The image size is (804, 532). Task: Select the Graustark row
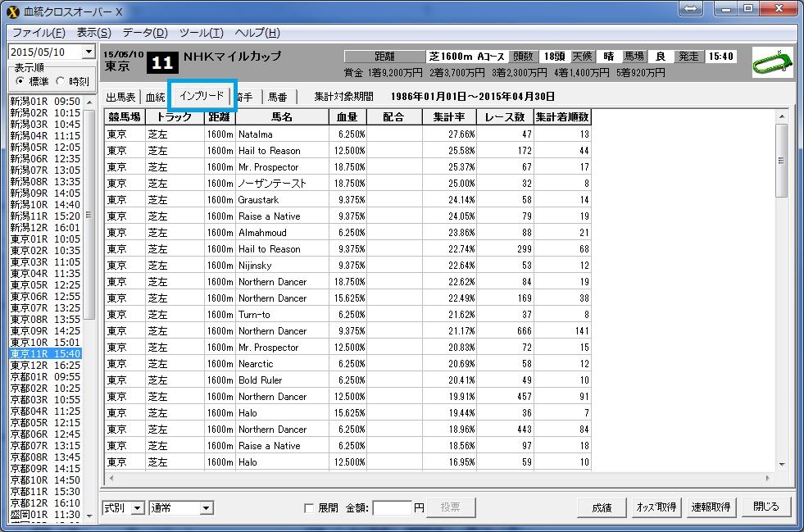pyautogui.click(x=347, y=199)
